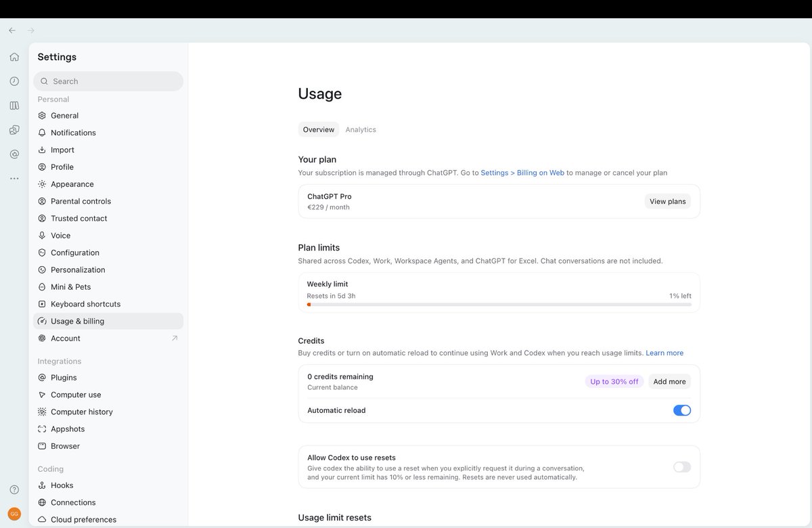This screenshot has width=812, height=528.
Task: Open the help question mark icon
Action: pos(14,489)
